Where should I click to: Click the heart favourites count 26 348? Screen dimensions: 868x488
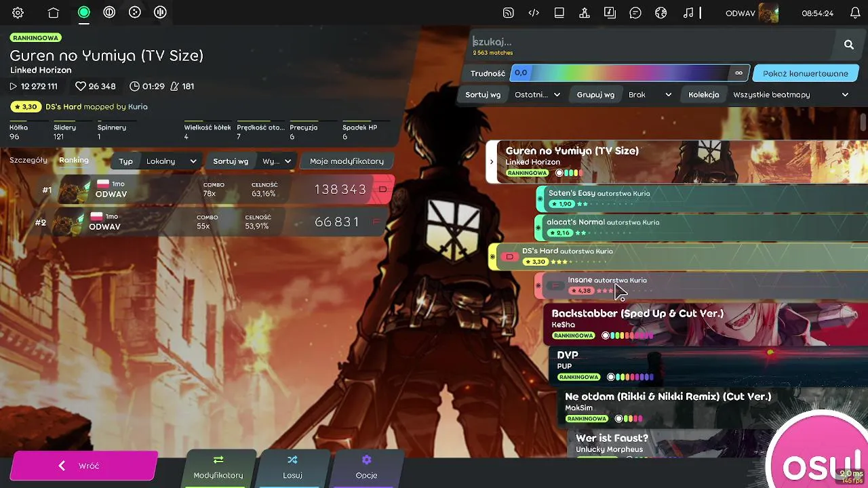click(x=96, y=86)
